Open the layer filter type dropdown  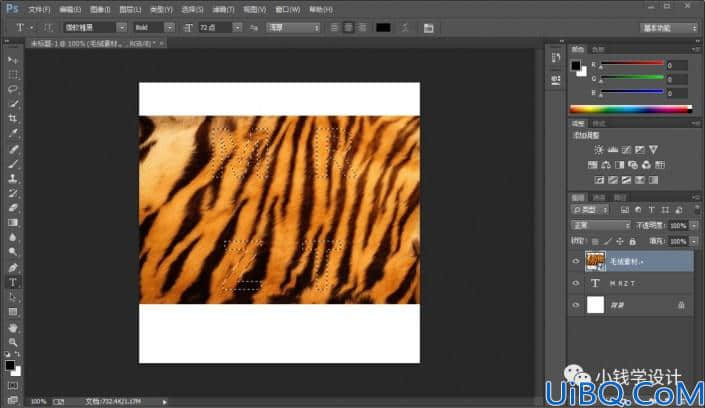[590, 210]
